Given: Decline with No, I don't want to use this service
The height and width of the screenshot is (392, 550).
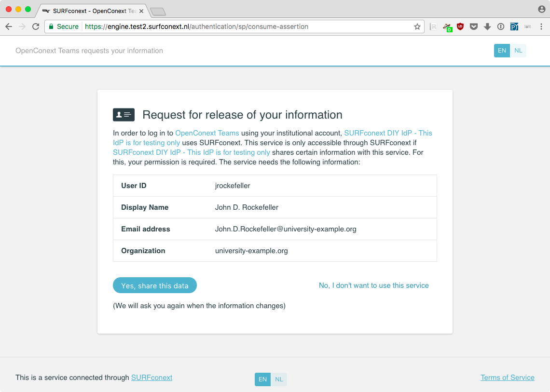Looking at the screenshot, I should pyautogui.click(x=373, y=285).
